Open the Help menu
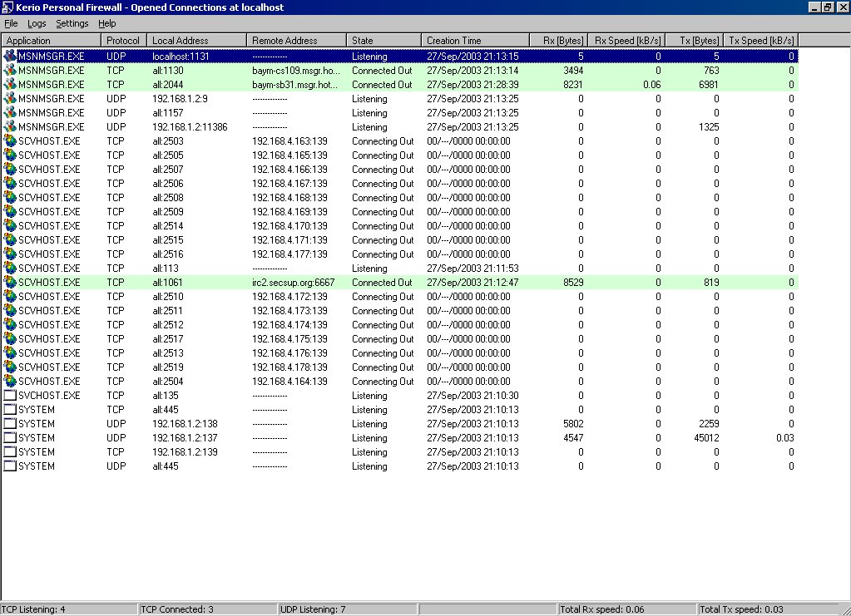851x616 pixels. (107, 23)
